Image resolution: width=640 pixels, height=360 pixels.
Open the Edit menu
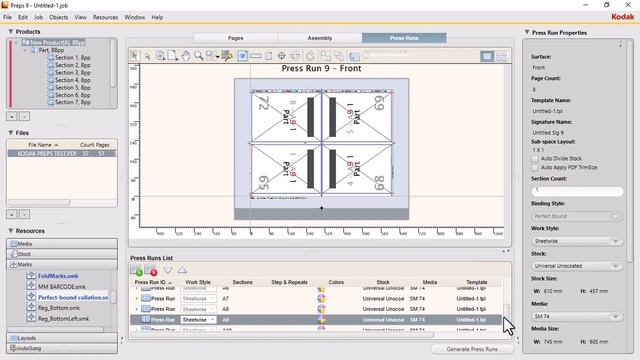coord(23,17)
